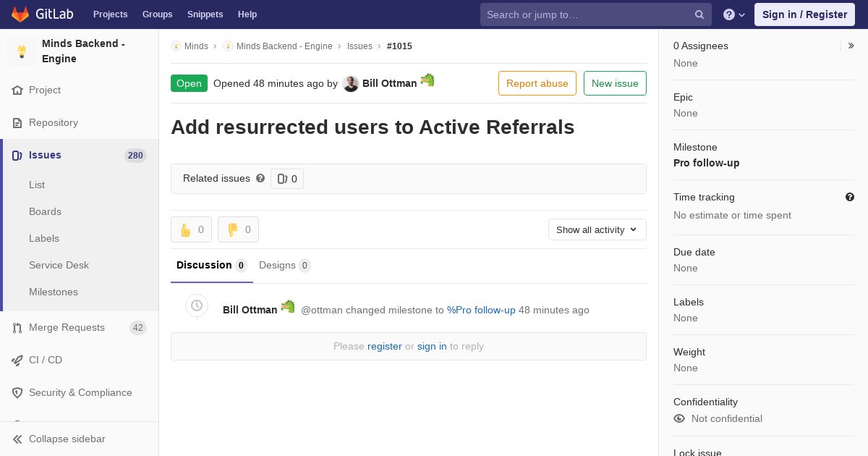This screenshot has width=868, height=456.
Task: Collapse right sidebar with double-arrow icon
Action: (851, 46)
